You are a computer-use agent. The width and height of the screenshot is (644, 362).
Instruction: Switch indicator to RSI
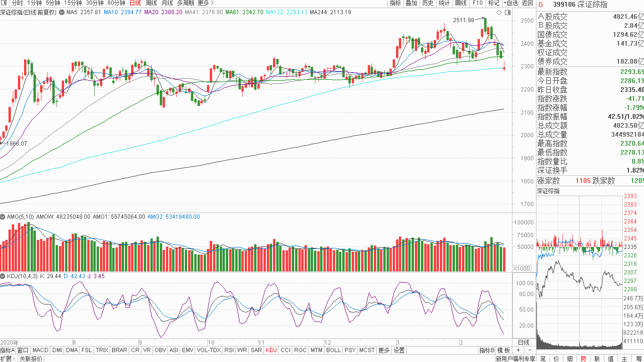click(229, 350)
